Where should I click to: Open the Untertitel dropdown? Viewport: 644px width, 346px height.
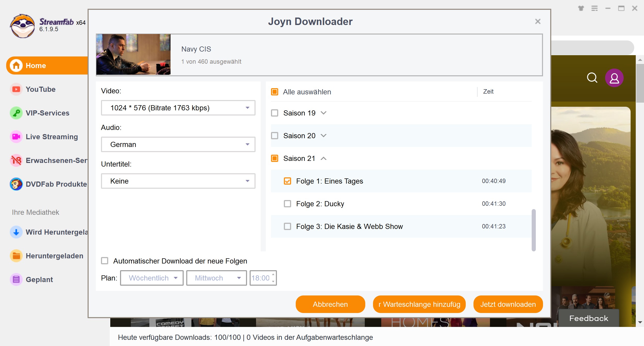178,181
